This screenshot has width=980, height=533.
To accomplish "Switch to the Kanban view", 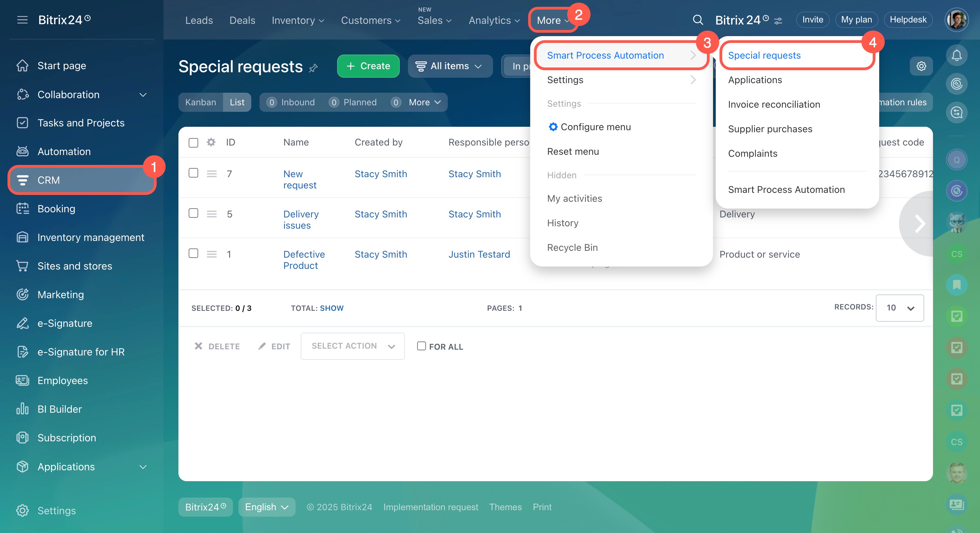I will 201,103.
